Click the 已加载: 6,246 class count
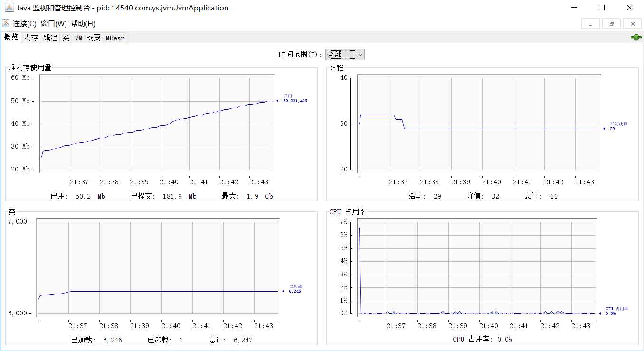644x351 pixels. coord(96,340)
